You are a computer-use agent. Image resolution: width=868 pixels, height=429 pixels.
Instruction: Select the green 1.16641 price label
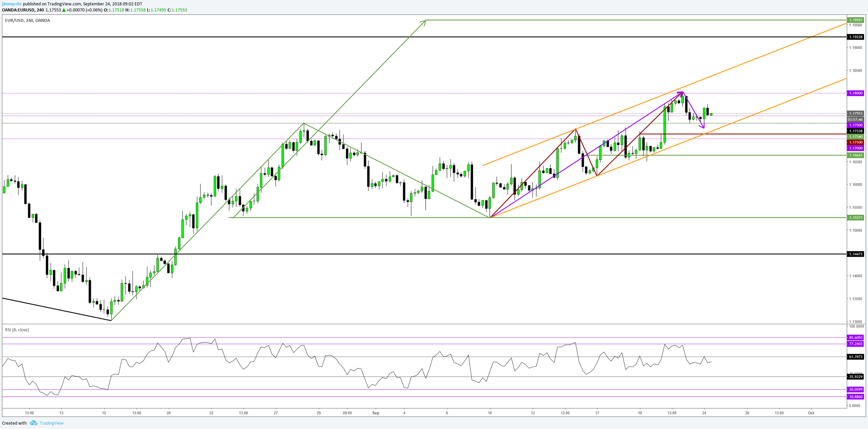tap(856, 155)
